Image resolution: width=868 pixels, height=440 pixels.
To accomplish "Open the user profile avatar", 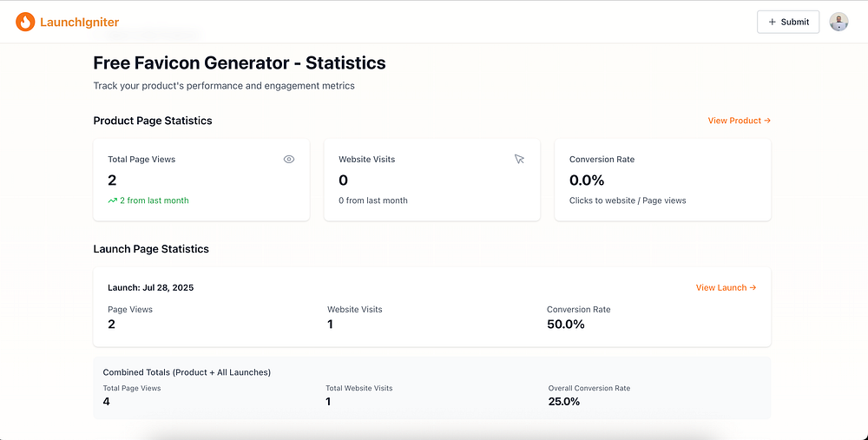I will pyautogui.click(x=838, y=22).
